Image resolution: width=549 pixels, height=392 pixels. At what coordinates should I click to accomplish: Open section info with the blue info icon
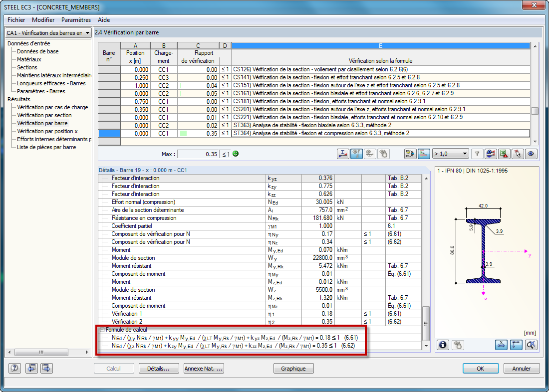point(443,345)
